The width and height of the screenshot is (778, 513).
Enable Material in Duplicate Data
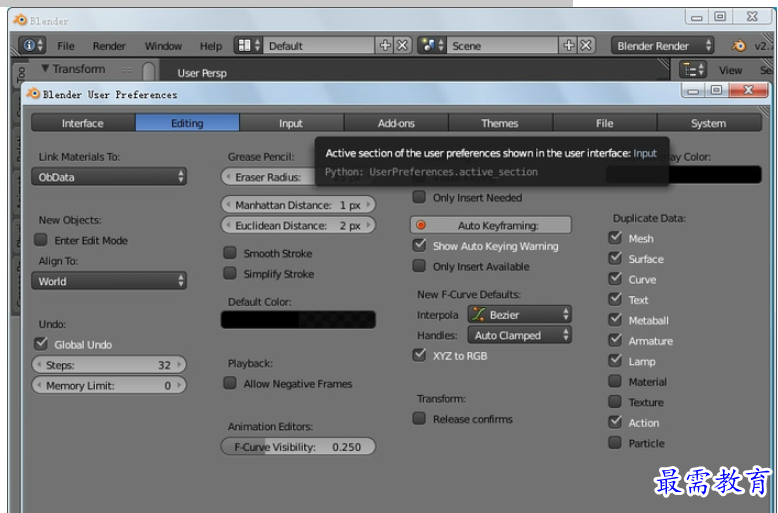(x=615, y=381)
